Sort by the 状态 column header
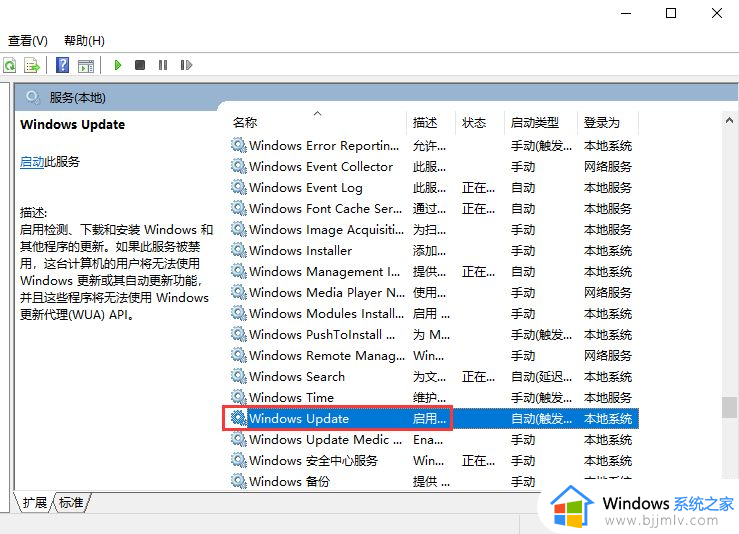 (474, 123)
